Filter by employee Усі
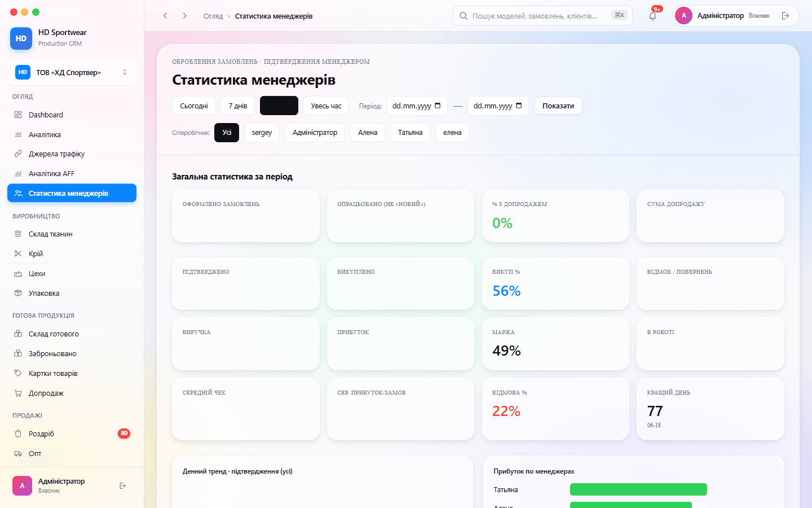The width and height of the screenshot is (812, 508). click(227, 133)
